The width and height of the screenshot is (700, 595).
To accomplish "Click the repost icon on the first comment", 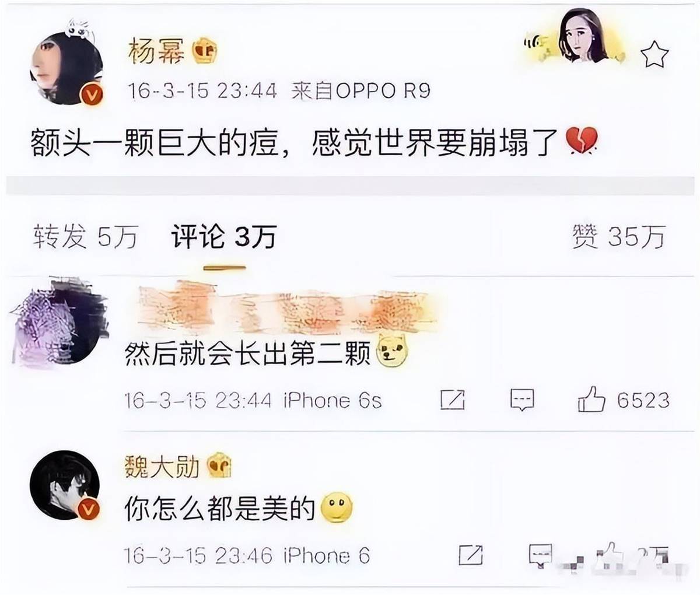I will coord(453,400).
